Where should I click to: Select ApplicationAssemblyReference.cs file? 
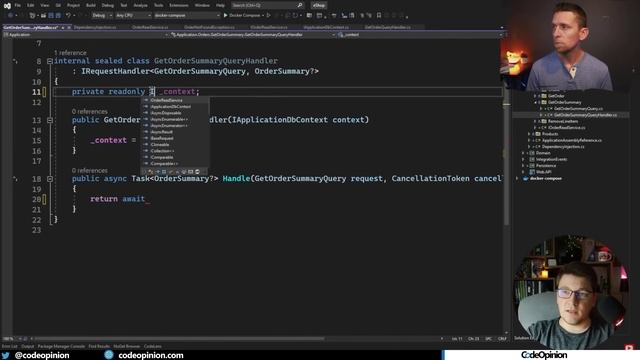(x=571, y=140)
